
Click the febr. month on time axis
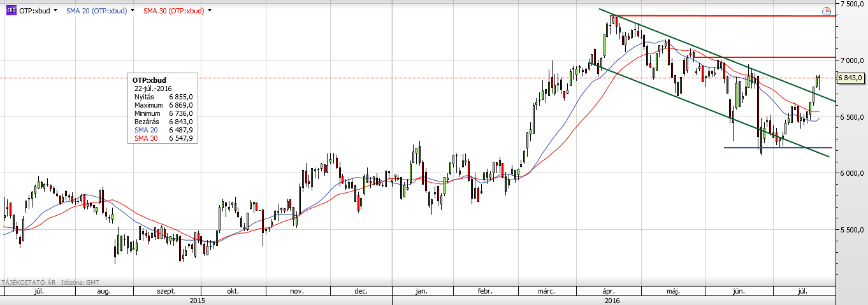(484, 291)
